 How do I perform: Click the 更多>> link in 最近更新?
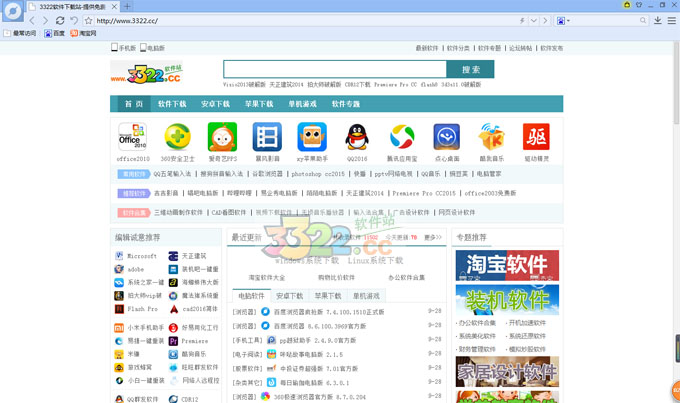[x=432, y=237]
